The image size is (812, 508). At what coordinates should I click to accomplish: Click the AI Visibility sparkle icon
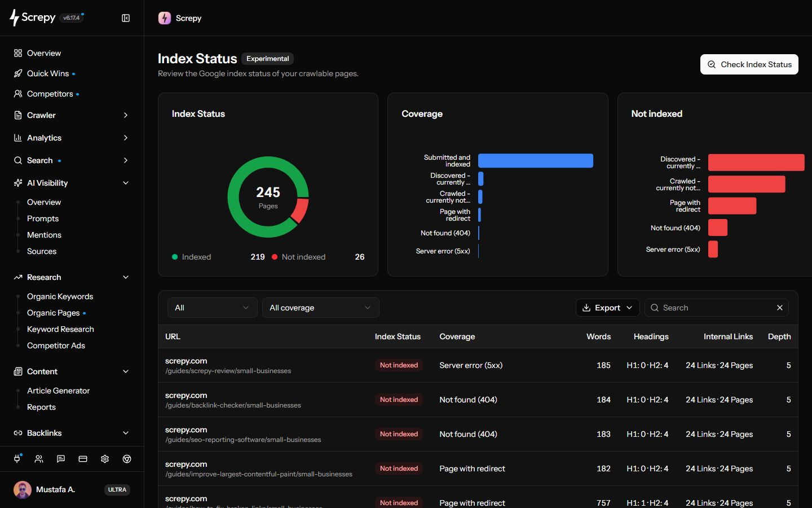point(18,183)
